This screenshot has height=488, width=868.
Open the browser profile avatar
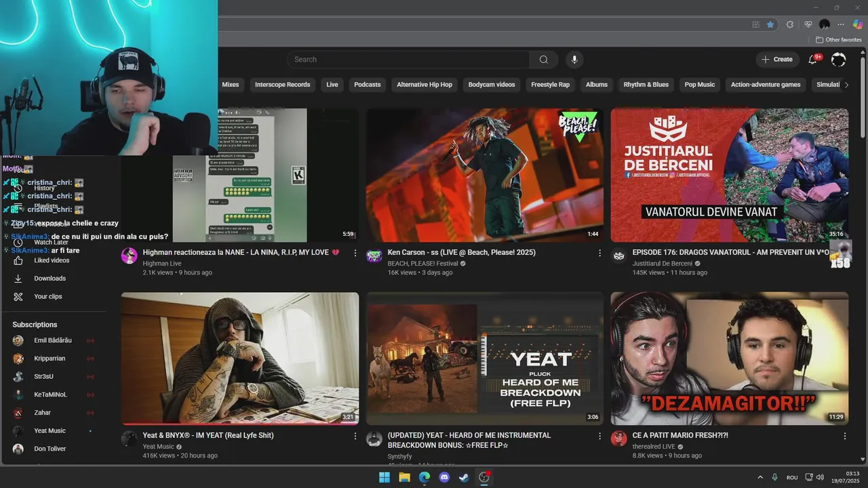pyautogui.click(x=825, y=24)
